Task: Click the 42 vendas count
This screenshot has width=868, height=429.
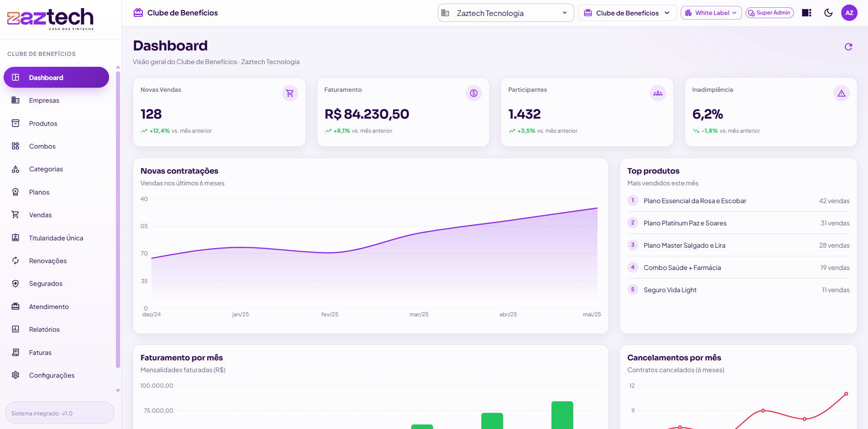Action: point(834,201)
